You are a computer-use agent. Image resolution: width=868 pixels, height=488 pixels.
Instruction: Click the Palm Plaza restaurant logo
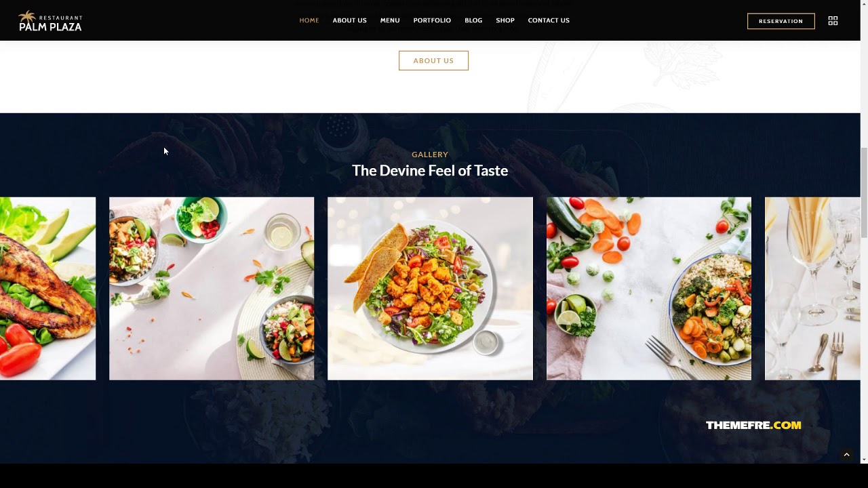(50, 21)
